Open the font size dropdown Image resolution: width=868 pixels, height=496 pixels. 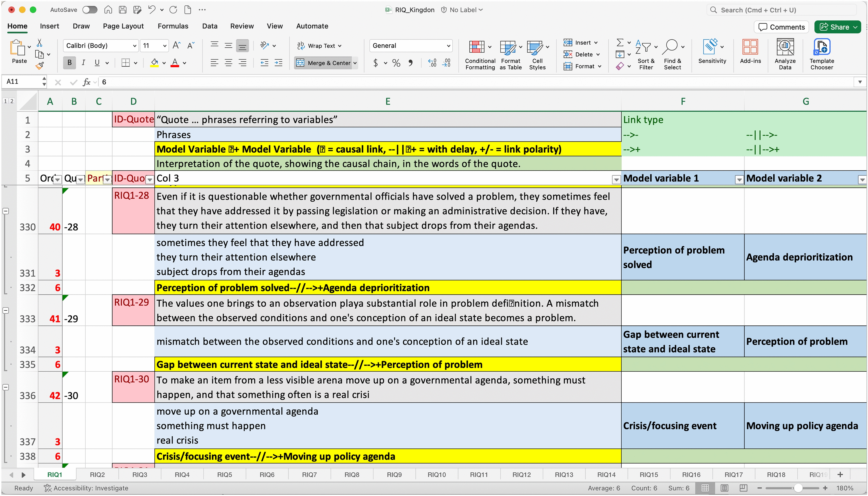pyautogui.click(x=165, y=46)
